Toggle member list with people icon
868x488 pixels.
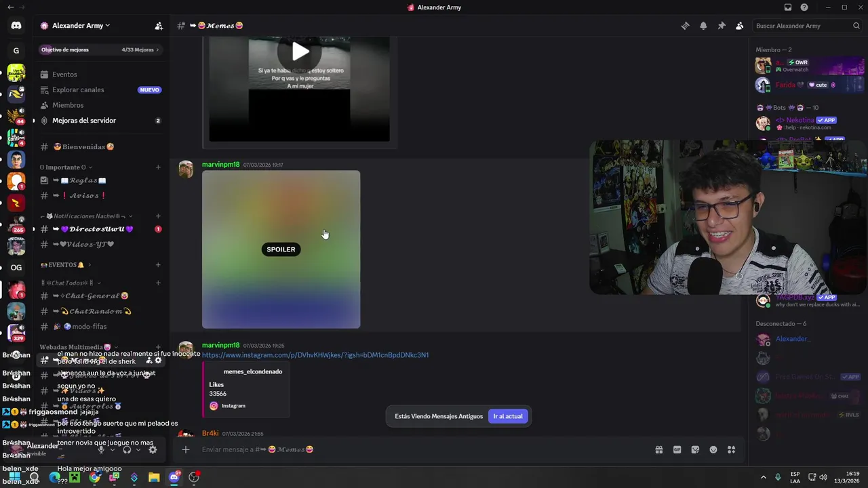click(x=739, y=26)
